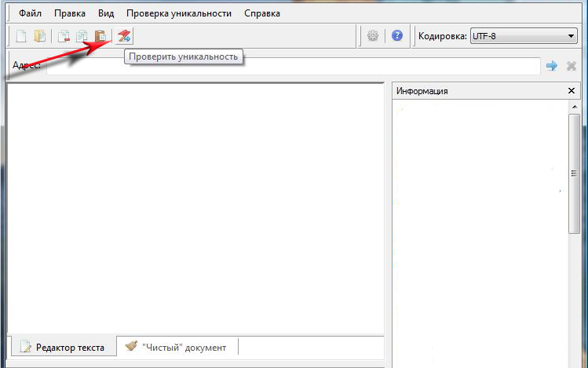Open the Файл menu

click(31, 13)
